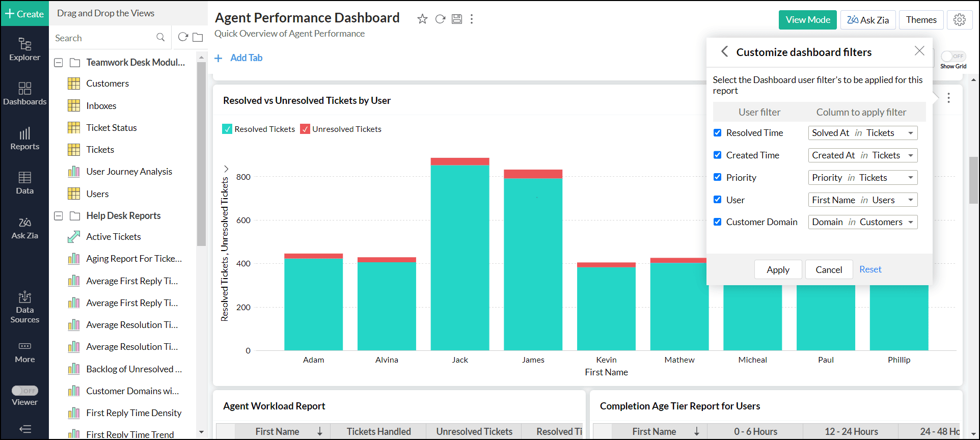Open the Explorer panel in sidebar

tap(24, 49)
